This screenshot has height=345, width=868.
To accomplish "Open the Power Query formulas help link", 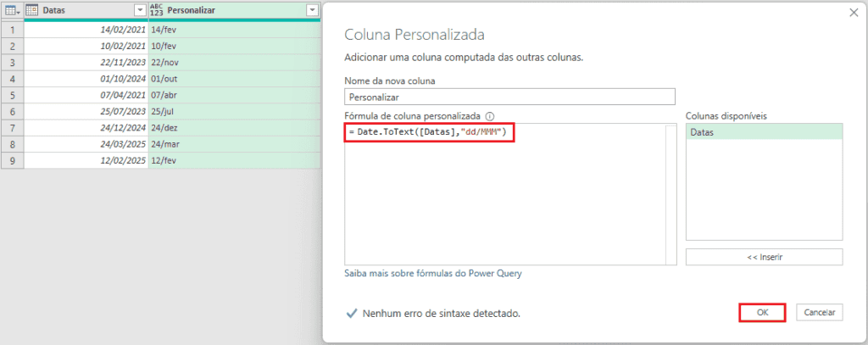I will pyautogui.click(x=433, y=274).
